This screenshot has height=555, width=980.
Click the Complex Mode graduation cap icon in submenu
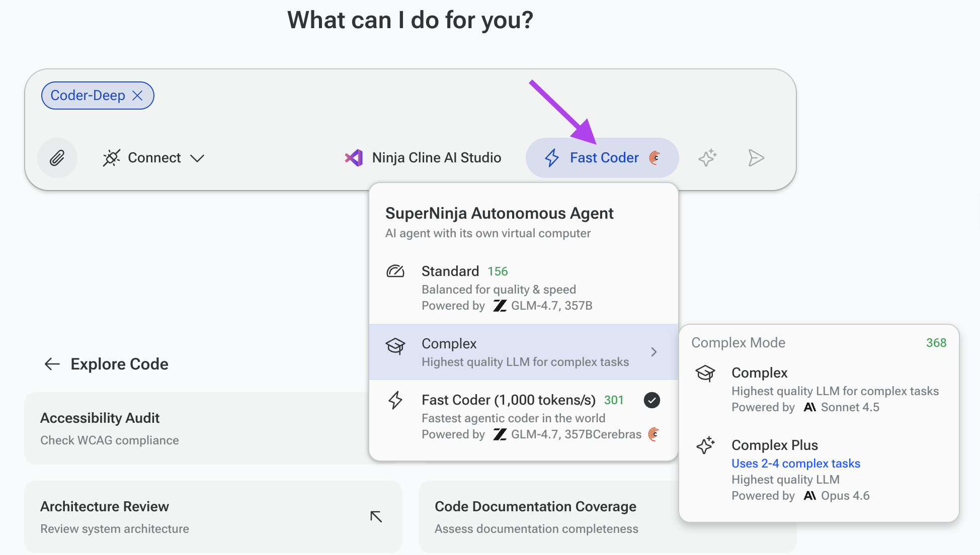705,373
